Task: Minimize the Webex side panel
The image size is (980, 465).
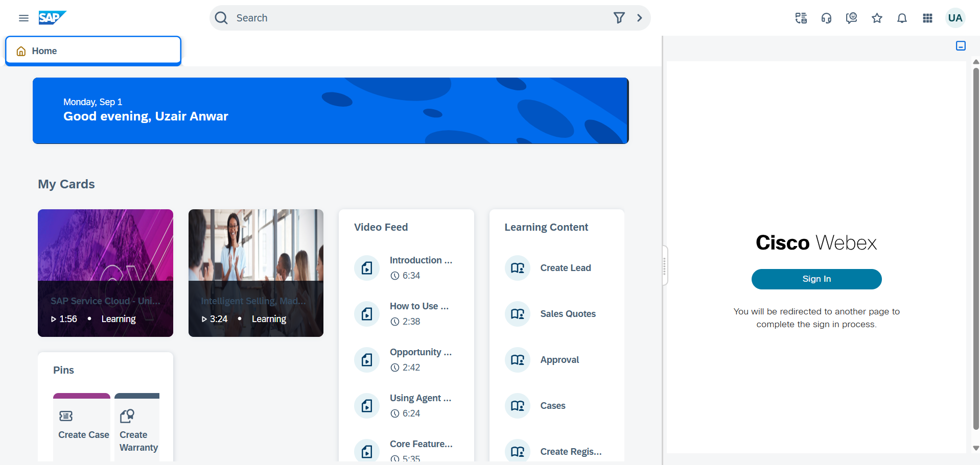Action: pos(961,46)
